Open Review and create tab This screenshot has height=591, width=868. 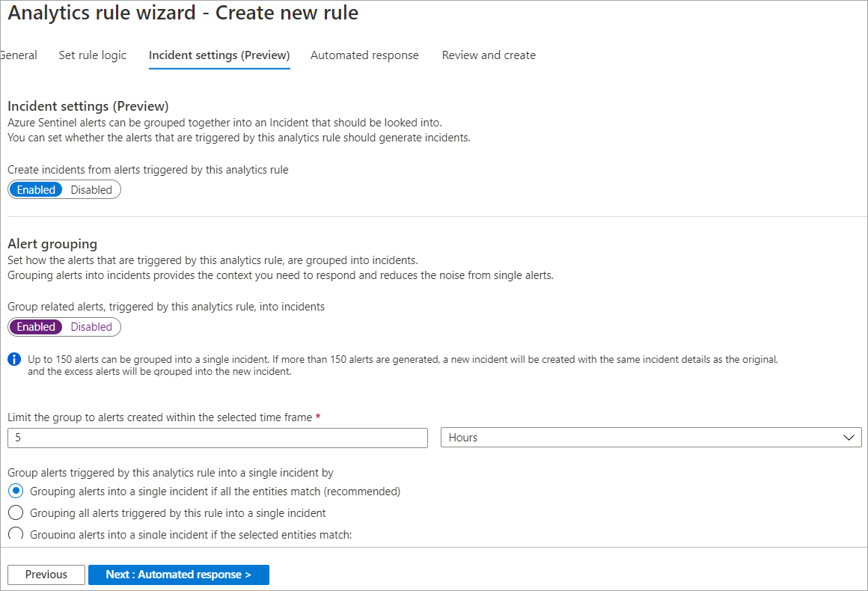click(489, 55)
